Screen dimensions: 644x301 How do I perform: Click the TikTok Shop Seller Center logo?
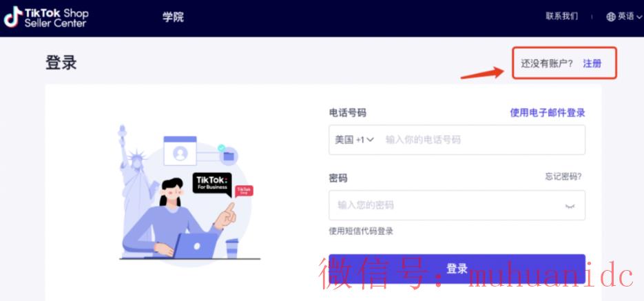(46, 17)
